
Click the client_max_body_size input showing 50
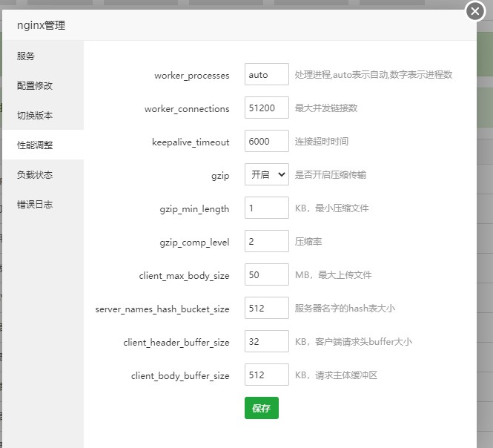tap(267, 274)
